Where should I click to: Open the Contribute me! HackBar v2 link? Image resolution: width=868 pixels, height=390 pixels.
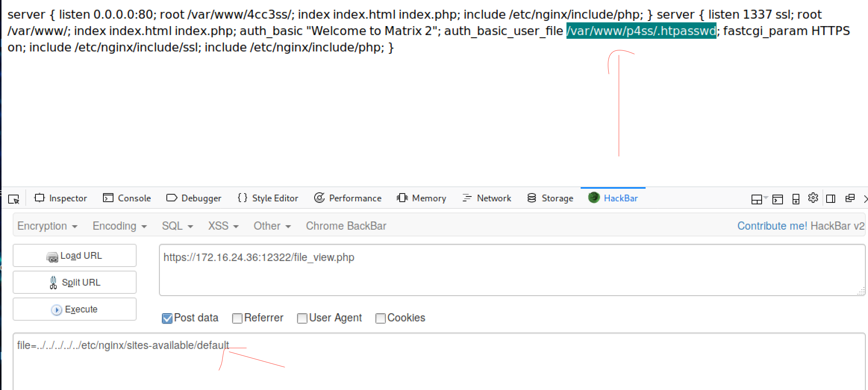801,226
